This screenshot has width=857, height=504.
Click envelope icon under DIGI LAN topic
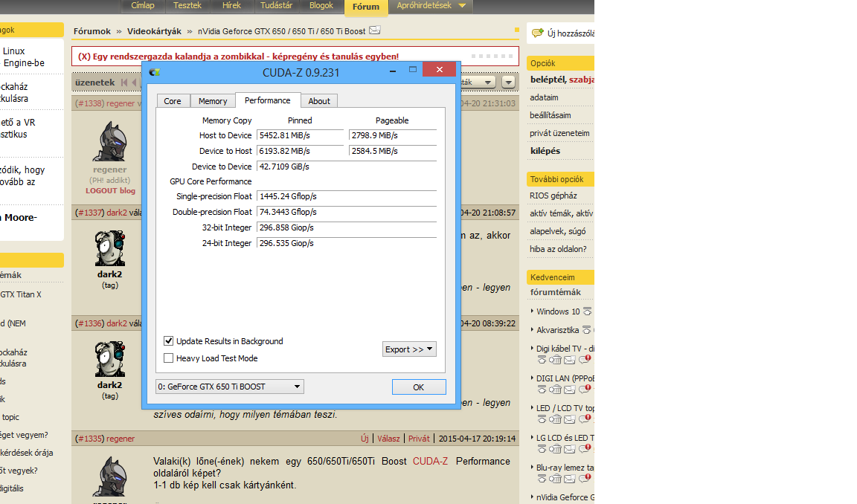click(x=570, y=390)
